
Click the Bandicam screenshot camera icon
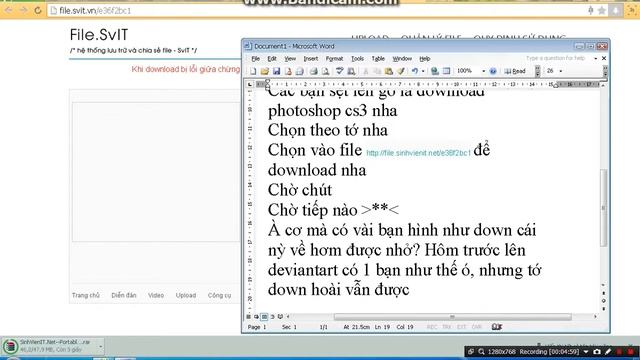tap(597, 351)
